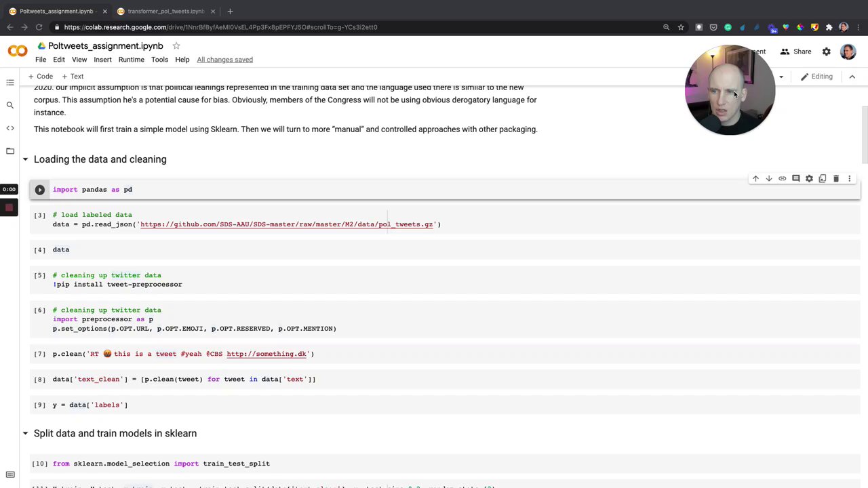Viewport: 868px width, 488px height.
Task: Collapse 'Split data and train models' section
Action: 25,433
